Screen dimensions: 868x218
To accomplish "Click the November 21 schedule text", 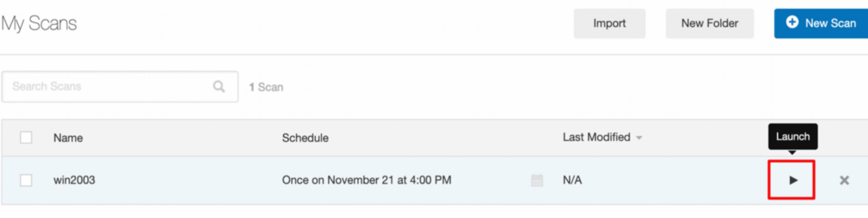I will (x=367, y=180).
